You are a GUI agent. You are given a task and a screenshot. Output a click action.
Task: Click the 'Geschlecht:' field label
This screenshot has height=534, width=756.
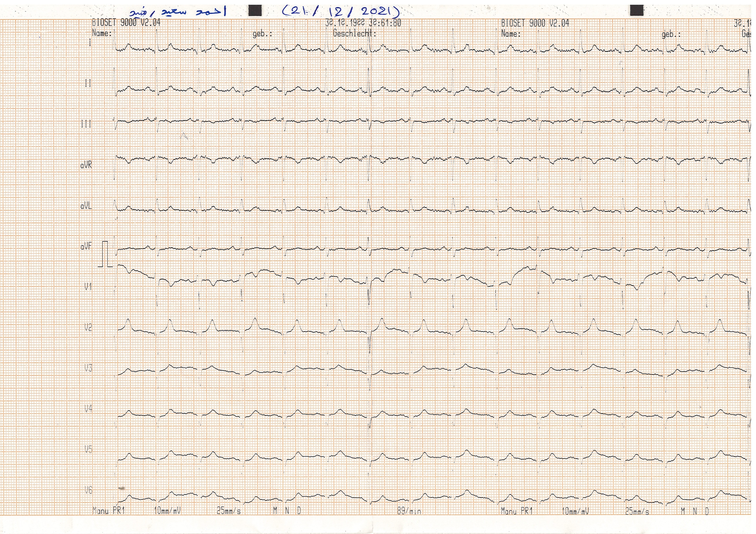354,33
